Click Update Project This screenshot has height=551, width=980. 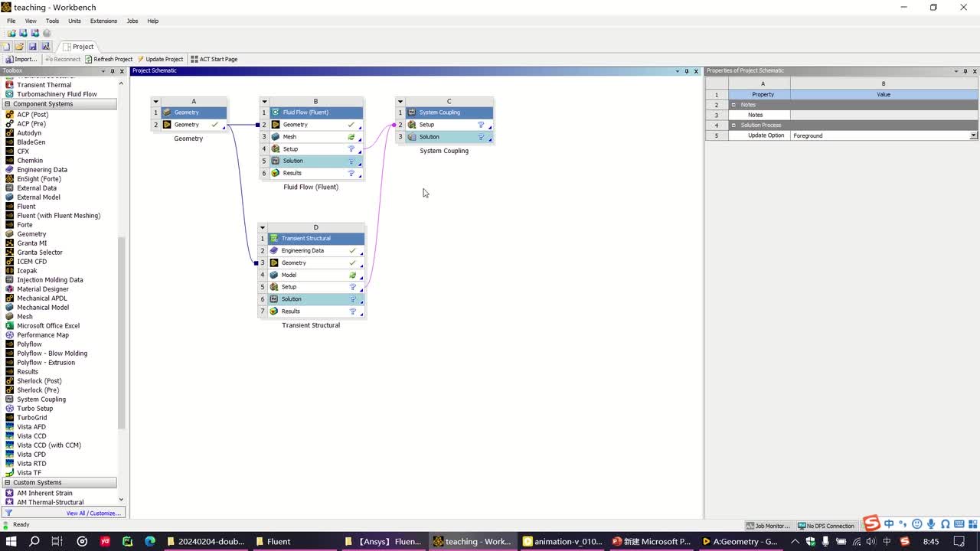coord(161,59)
